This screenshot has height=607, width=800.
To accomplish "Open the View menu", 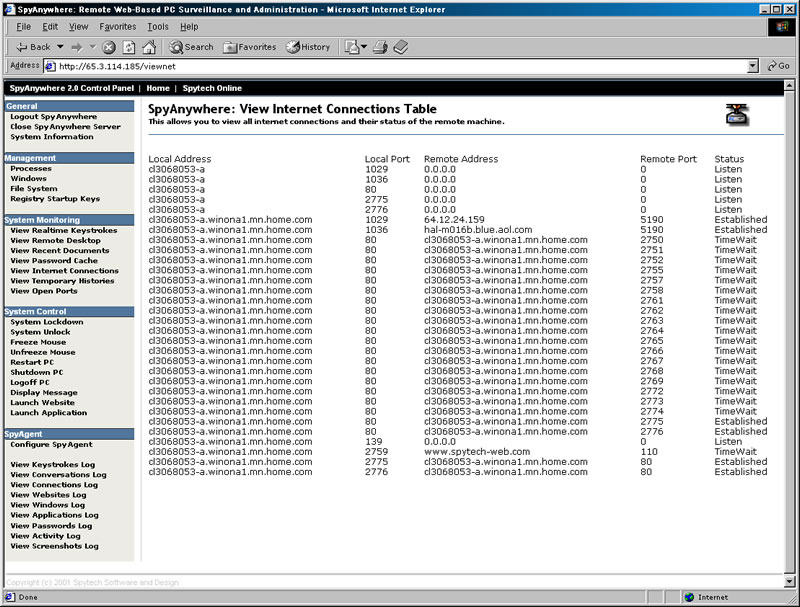I will click(x=79, y=27).
